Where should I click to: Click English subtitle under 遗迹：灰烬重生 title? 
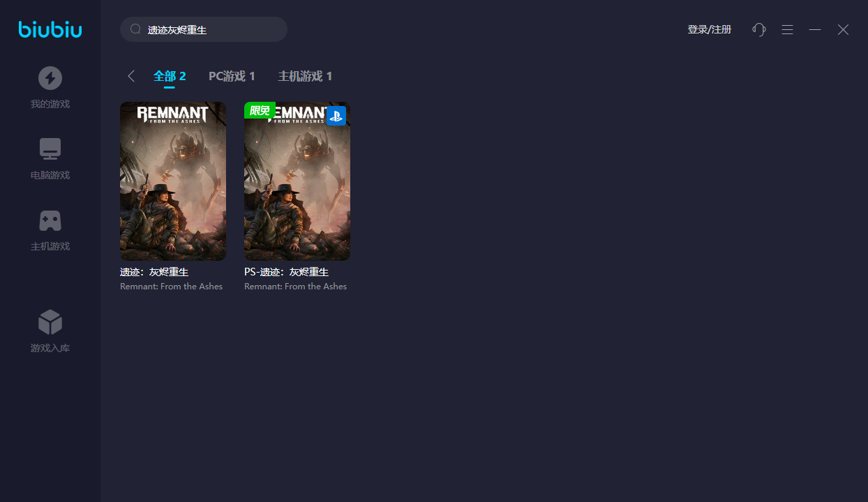(171, 287)
